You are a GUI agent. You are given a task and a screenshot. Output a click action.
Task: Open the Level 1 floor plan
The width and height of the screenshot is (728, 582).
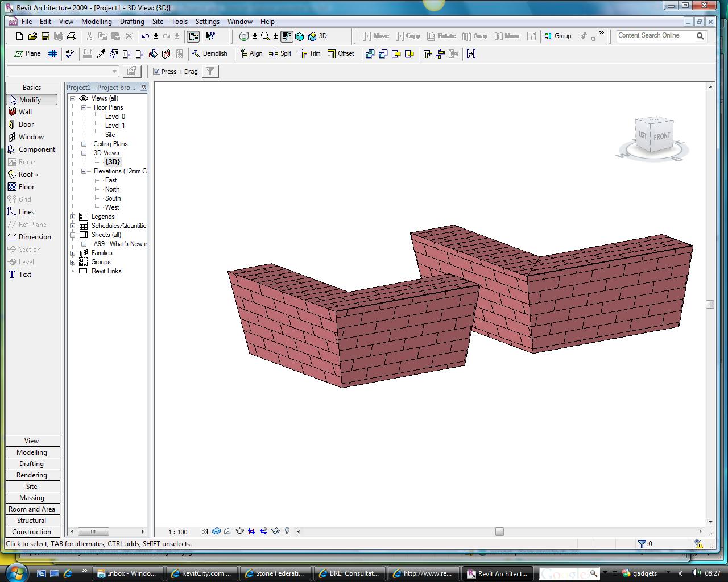[115, 126]
